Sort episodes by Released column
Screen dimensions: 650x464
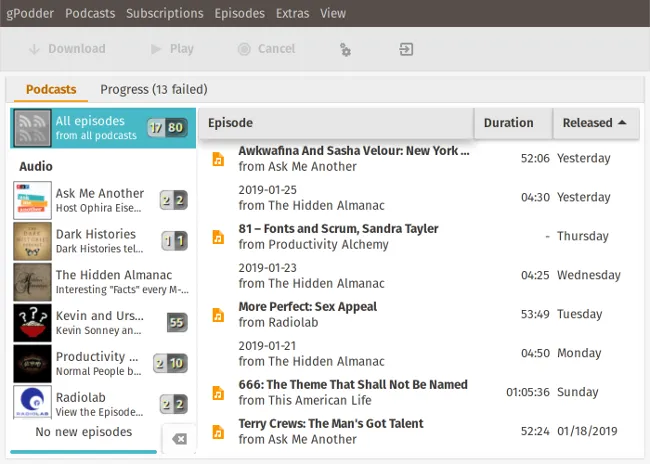click(595, 123)
